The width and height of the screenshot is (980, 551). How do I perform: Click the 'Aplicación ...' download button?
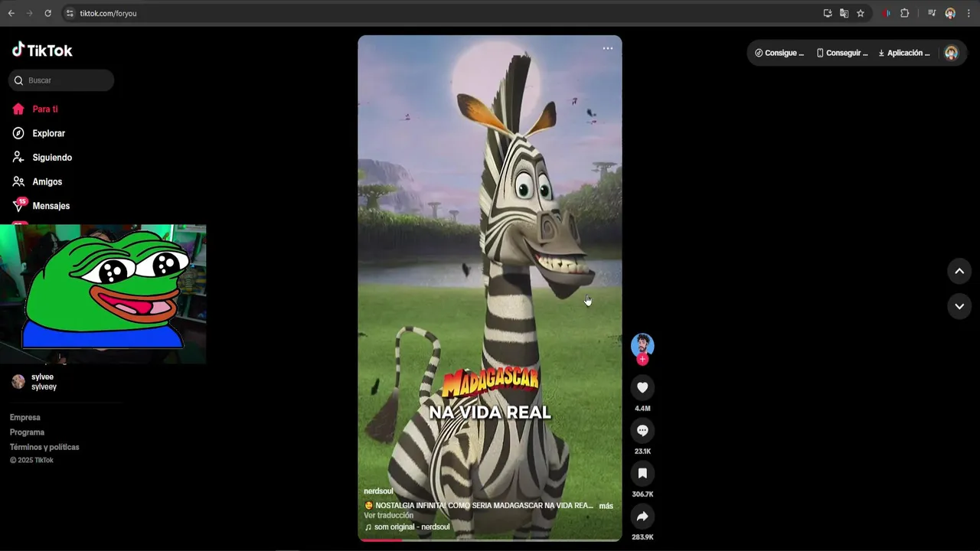904,54
